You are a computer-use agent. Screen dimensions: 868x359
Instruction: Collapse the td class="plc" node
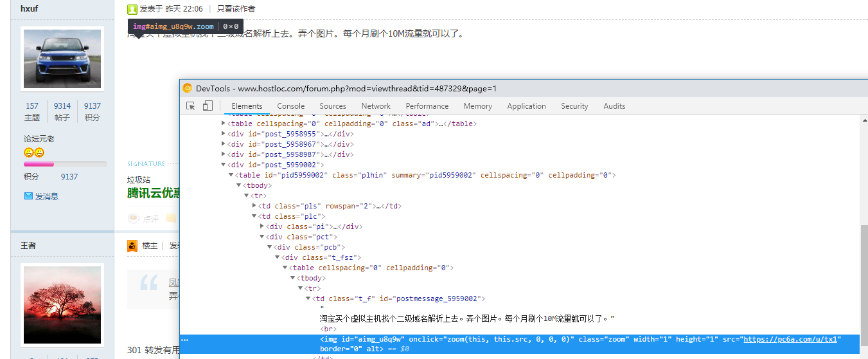click(x=254, y=216)
